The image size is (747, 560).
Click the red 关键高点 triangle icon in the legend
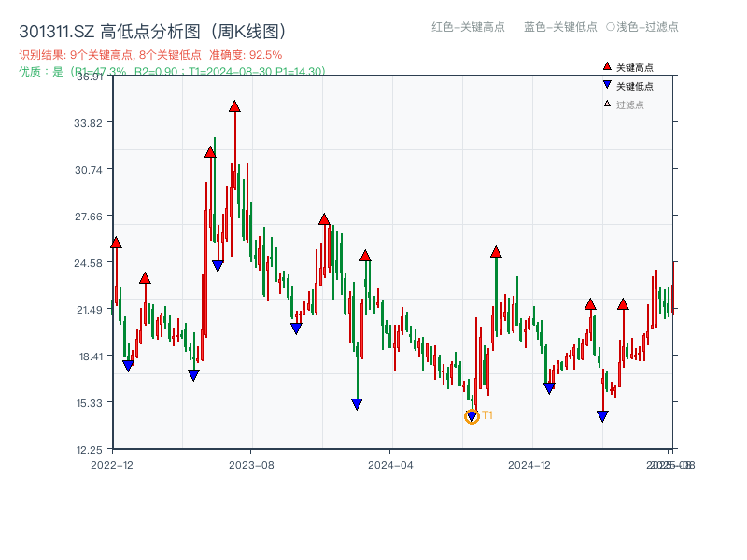click(607, 66)
